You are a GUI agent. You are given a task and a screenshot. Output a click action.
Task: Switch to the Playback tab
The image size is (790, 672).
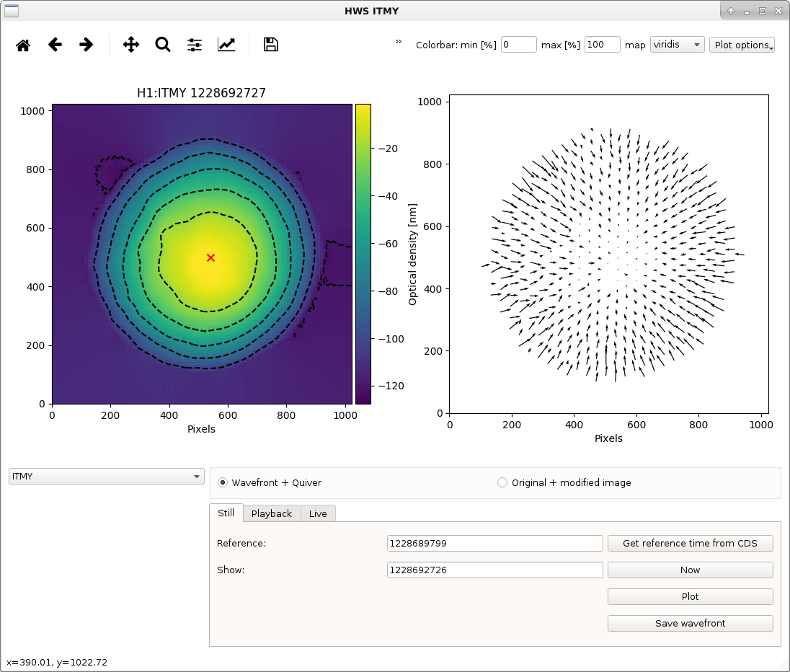pos(272,513)
